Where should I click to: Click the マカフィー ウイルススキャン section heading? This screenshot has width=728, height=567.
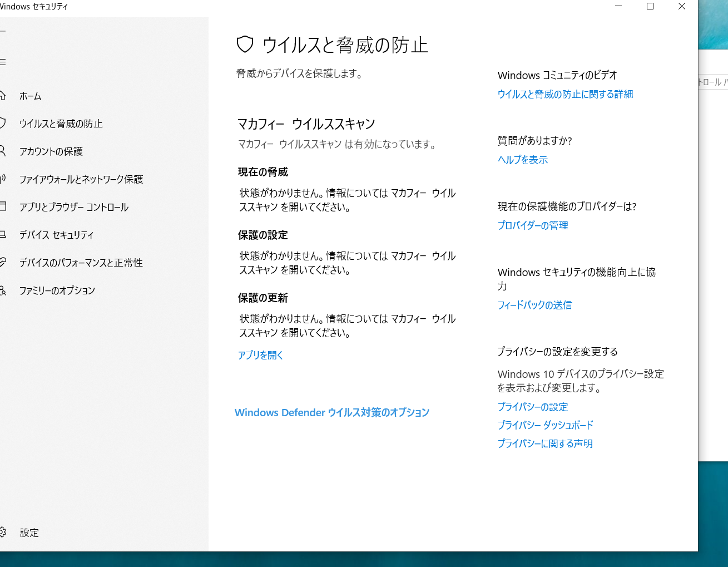click(306, 124)
